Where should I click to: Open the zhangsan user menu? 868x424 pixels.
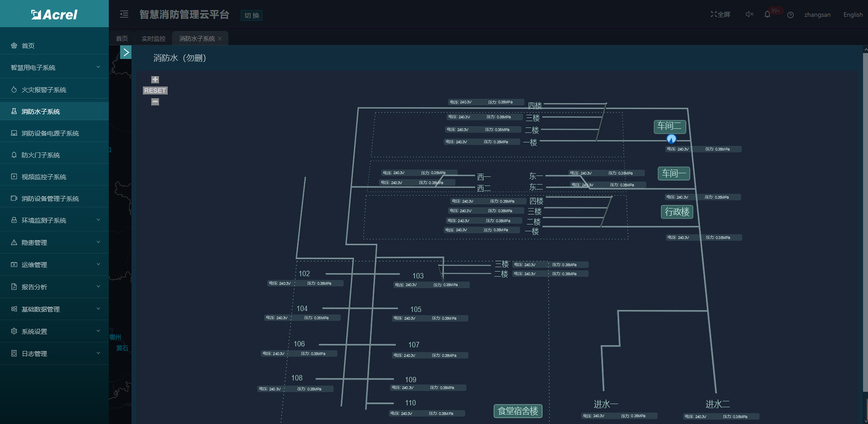point(817,15)
